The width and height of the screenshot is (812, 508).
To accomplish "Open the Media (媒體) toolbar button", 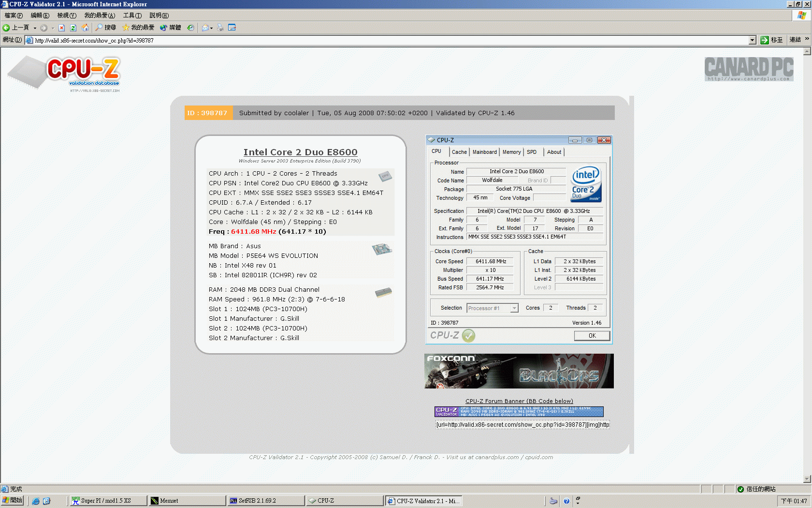I will tap(171, 28).
